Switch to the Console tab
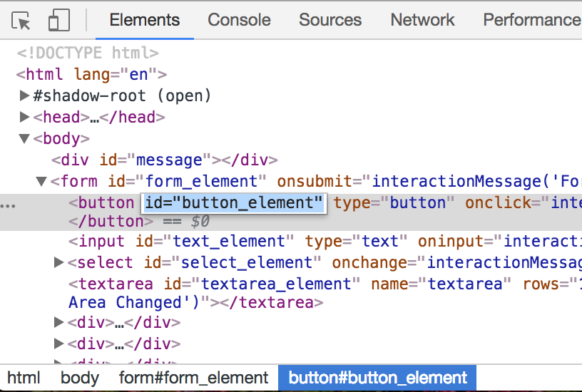Screen dimensions: 582x392 point(239,20)
